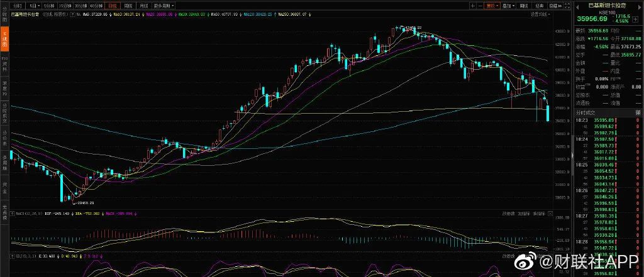Screen dimensions: 644x277
Task: Open 分时成交 sidebar tab
Action: point(4,113)
